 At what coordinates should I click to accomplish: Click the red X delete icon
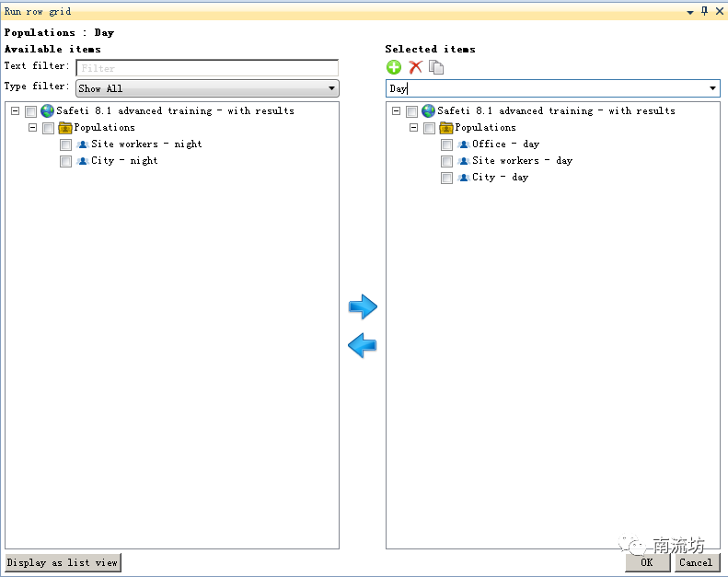click(415, 67)
